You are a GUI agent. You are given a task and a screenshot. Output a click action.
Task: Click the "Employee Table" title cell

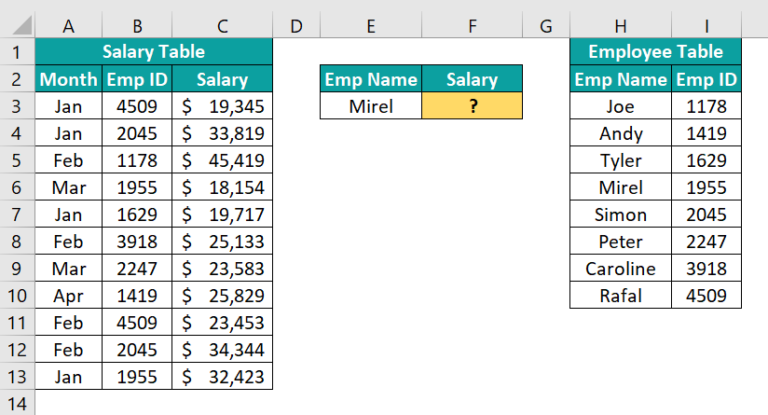(x=655, y=52)
